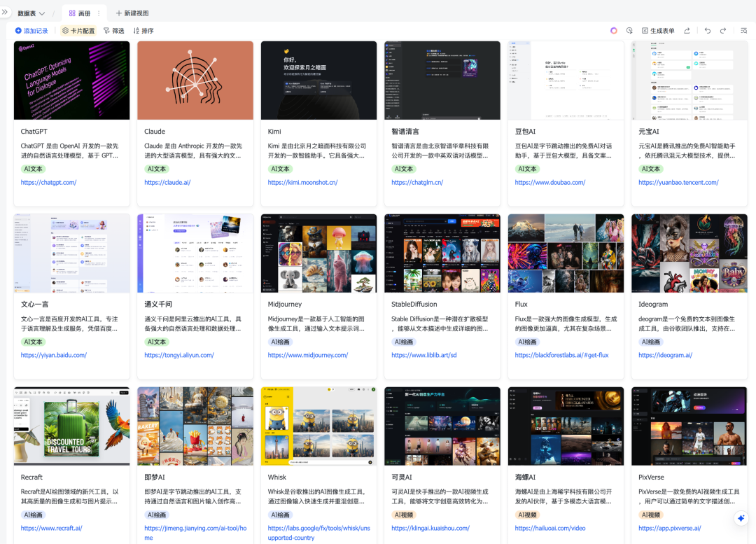
Task: Open the https://chatglm.cn/ link
Action: (417, 182)
